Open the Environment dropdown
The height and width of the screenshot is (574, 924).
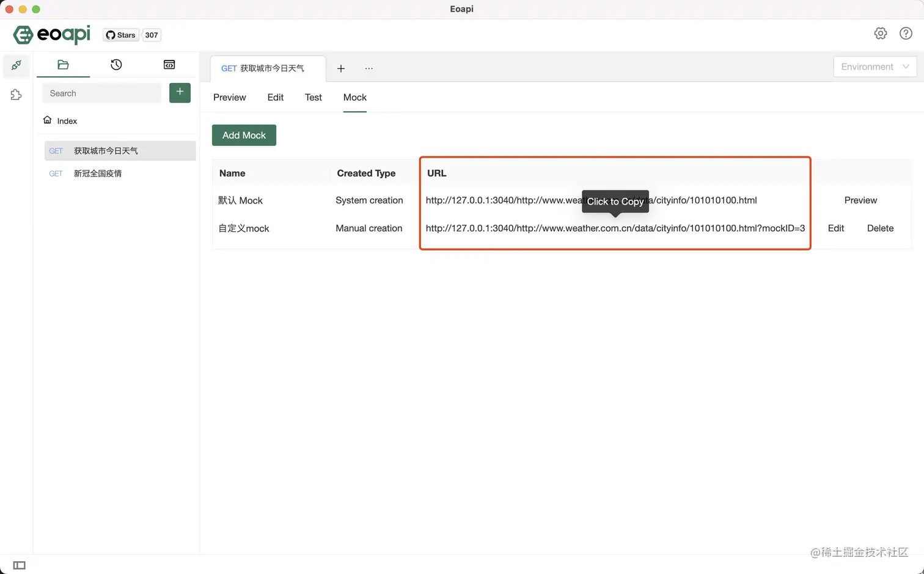point(875,67)
